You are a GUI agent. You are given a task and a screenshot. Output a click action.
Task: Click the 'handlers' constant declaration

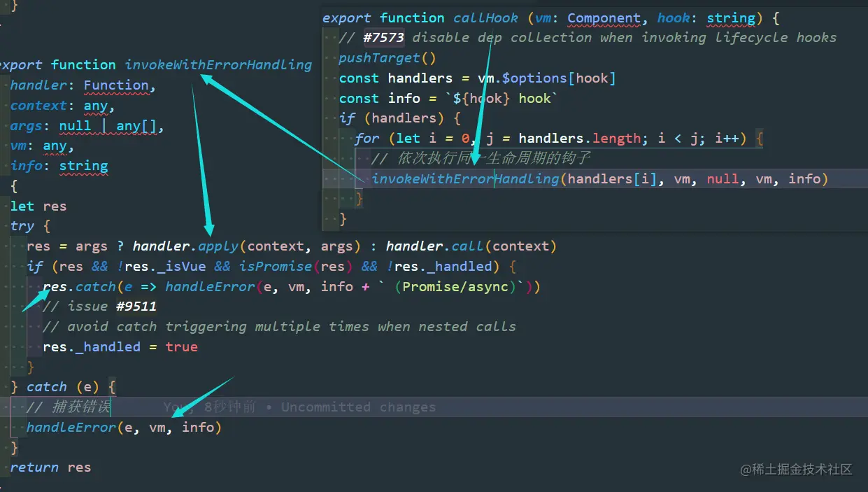click(420, 78)
